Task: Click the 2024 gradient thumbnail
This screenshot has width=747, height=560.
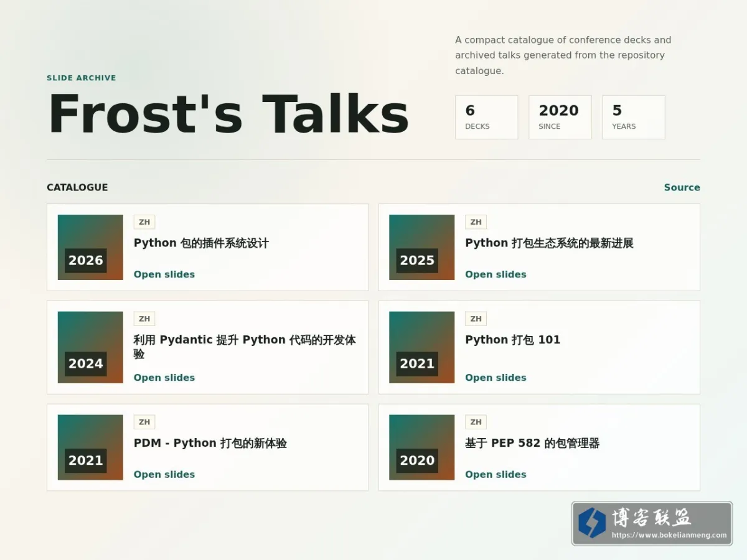Action: (90, 347)
